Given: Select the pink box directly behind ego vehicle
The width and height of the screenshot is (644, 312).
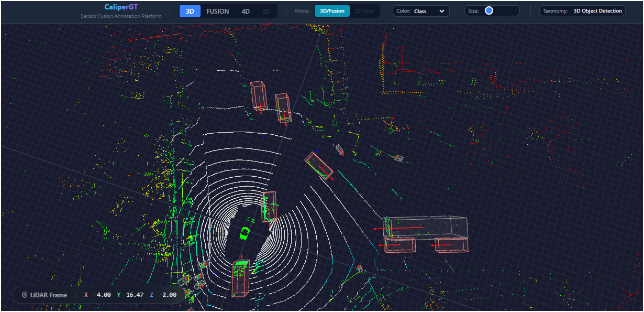Looking at the screenshot, I should click(x=241, y=278).
